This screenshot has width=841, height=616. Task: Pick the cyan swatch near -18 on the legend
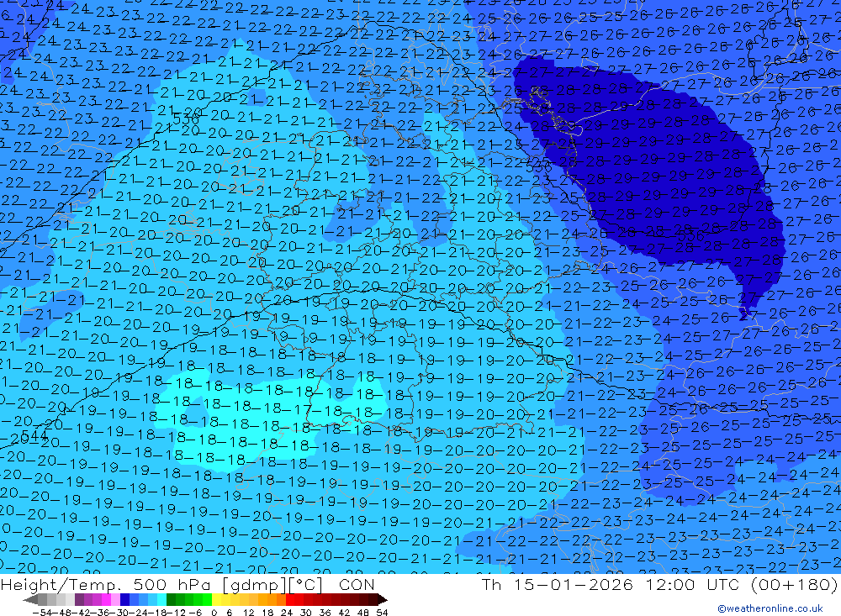[x=161, y=599]
